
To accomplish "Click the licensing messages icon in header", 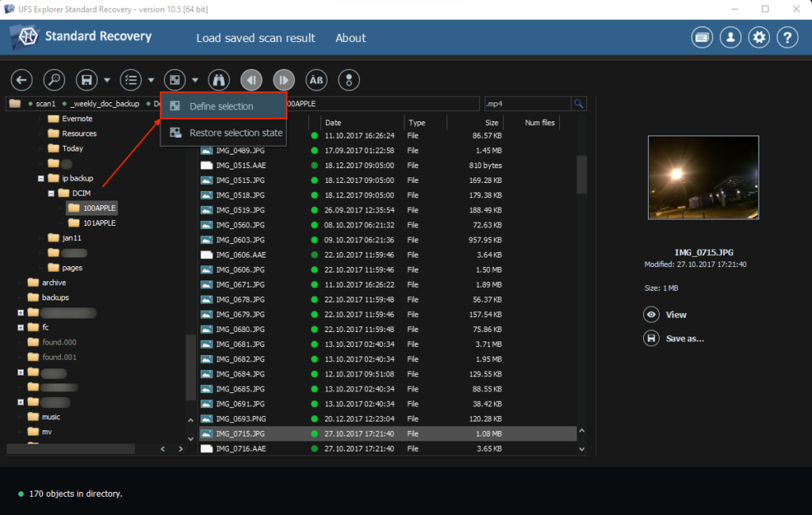I will (x=702, y=37).
